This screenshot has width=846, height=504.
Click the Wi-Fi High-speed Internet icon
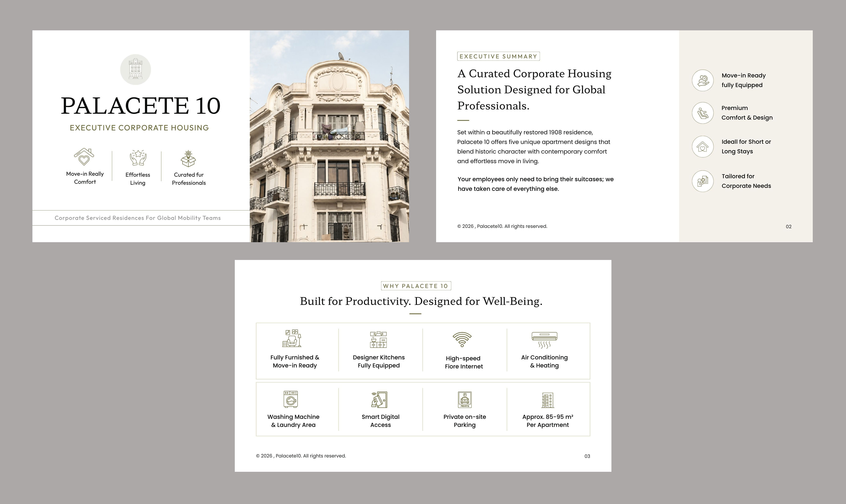pyautogui.click(x=462, y=339)
